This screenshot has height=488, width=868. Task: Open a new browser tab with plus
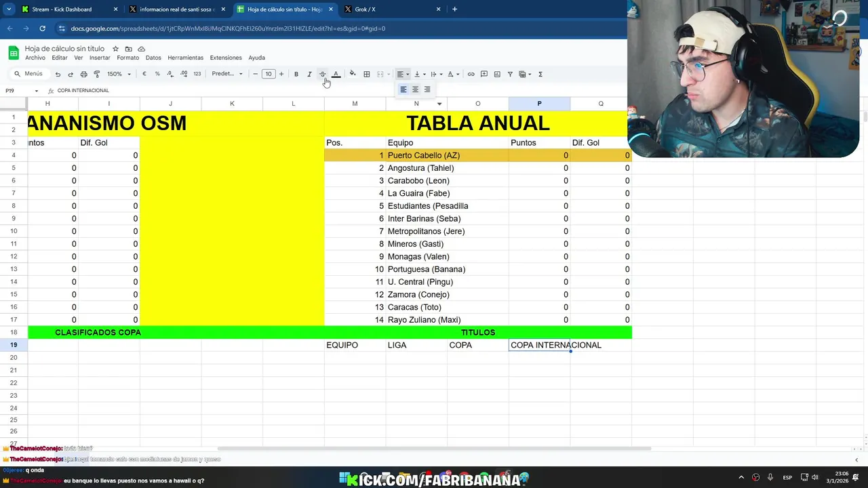coord(454,9)
